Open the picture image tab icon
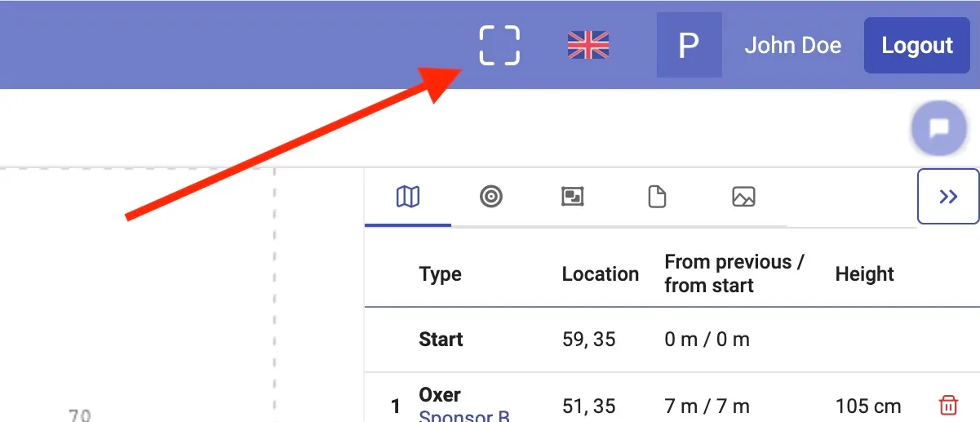This screenshot has height=422, width=980. [743, 197]
